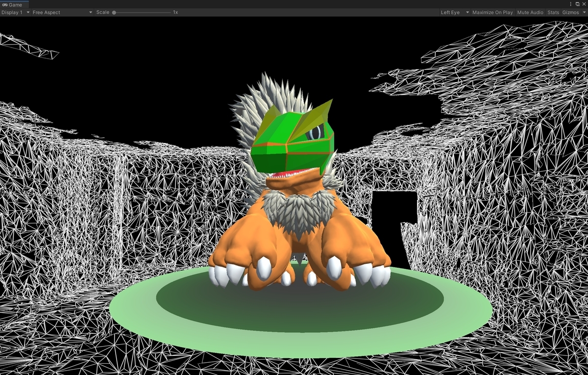Screen dimensions: 588x375
Task: Open the Free Aspect resolution dropdown
Action: point(62,12)
